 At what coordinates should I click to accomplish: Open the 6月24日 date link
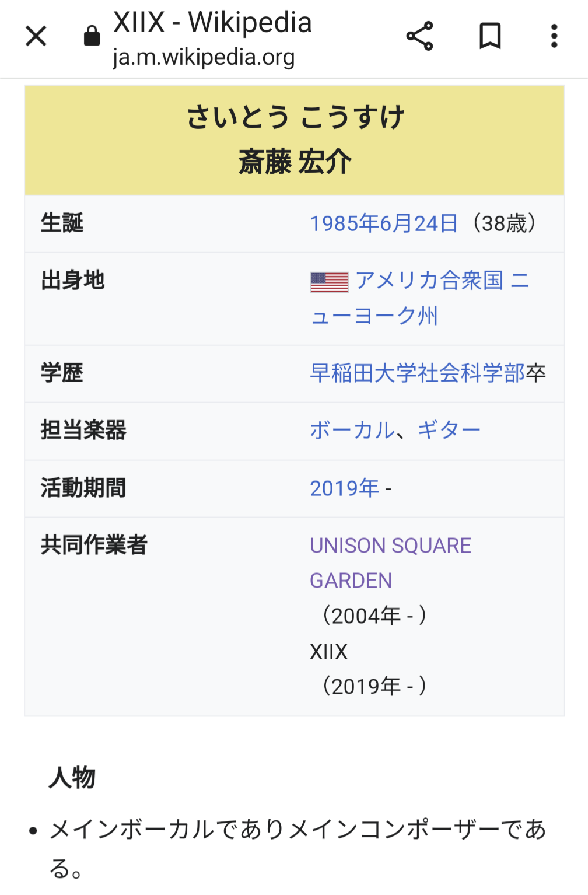[x=419, y=223]
